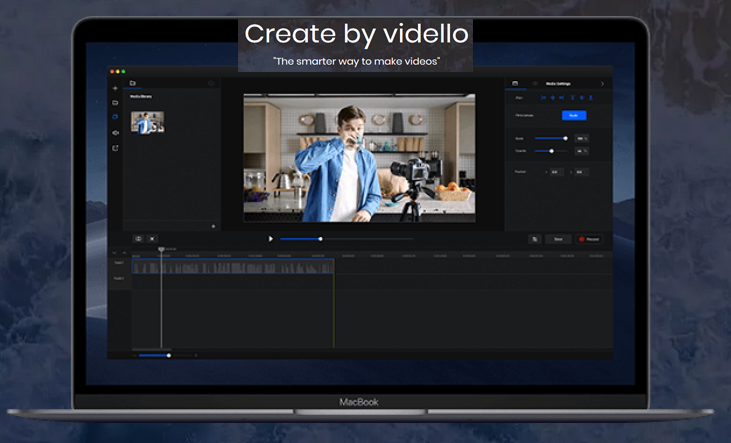
Task: Align the media to right edge
Action: click(562, 98)
